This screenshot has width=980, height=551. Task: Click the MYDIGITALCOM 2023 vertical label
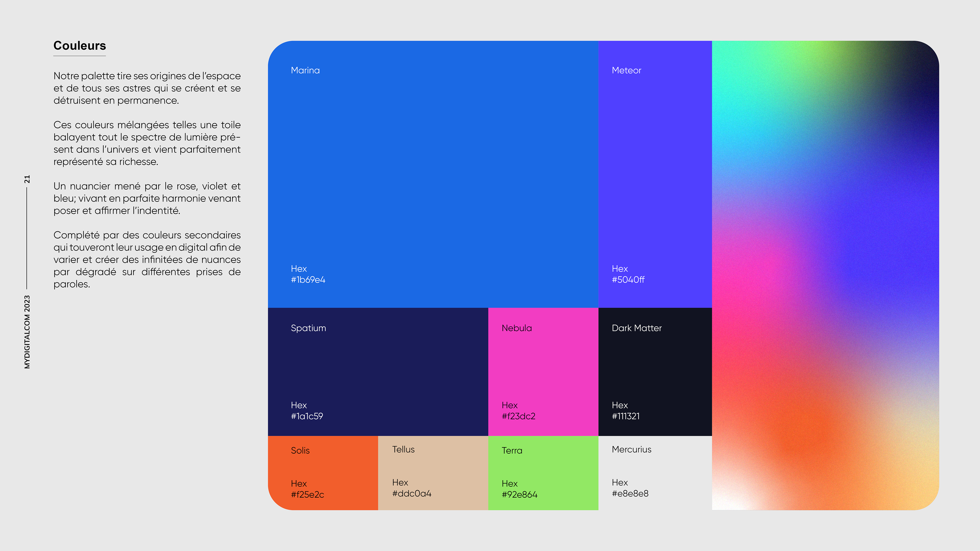[x=27, y=332]
